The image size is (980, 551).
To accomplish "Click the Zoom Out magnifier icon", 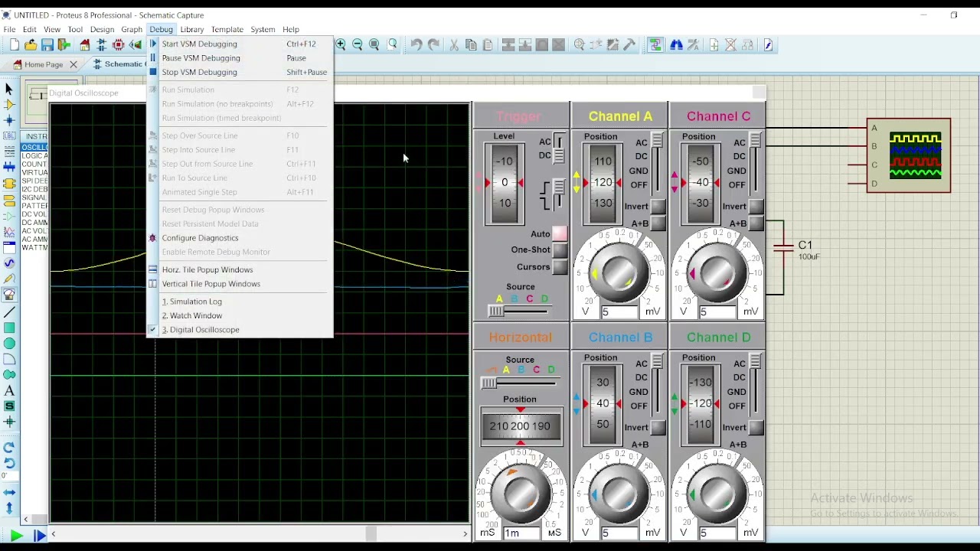I will (358, 45).
